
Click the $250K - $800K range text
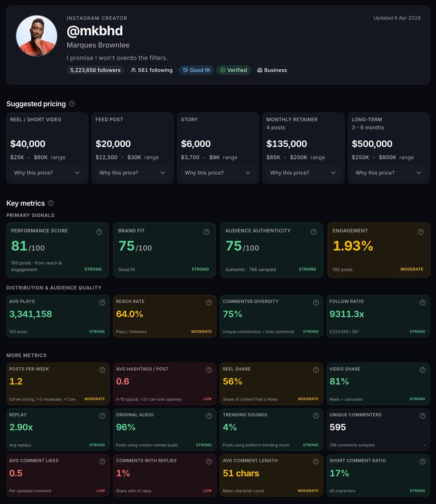coord(383,157)
